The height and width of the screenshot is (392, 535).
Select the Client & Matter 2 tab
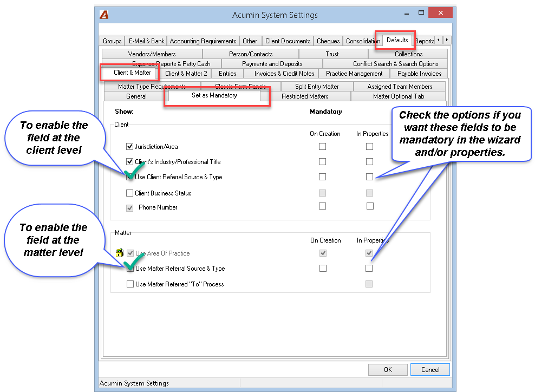coord(186,73)
